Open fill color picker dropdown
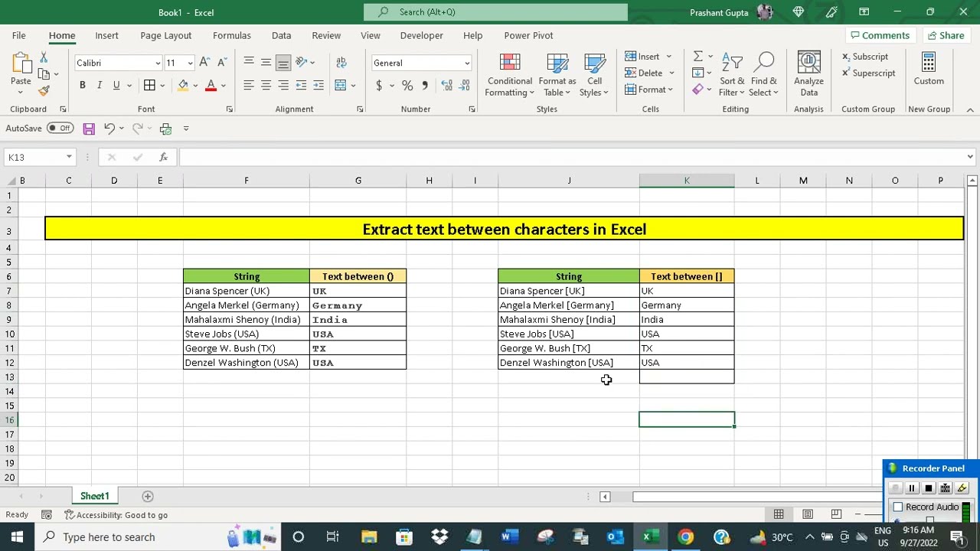The width and height of the screenshot is (980, 551). tap(195, 85)
